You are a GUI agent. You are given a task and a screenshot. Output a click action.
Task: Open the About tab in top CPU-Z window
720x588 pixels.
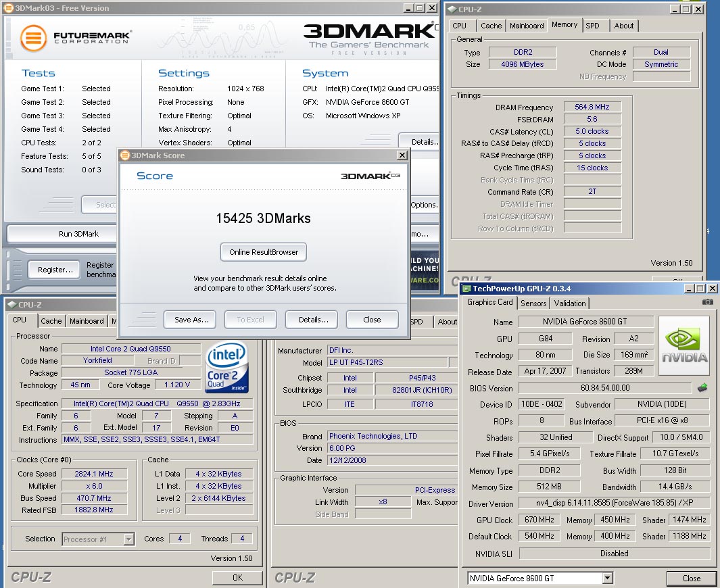point(623,26)
